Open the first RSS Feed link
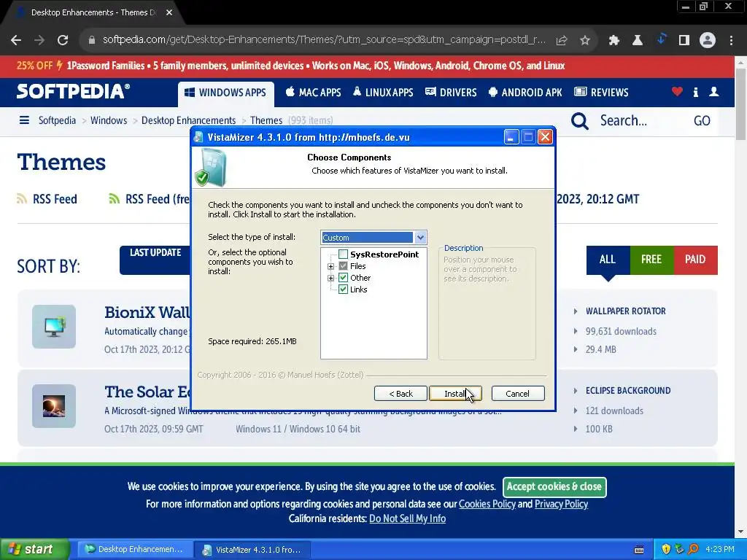Screen dimensions: 747x560 click(x=55, y=199)
